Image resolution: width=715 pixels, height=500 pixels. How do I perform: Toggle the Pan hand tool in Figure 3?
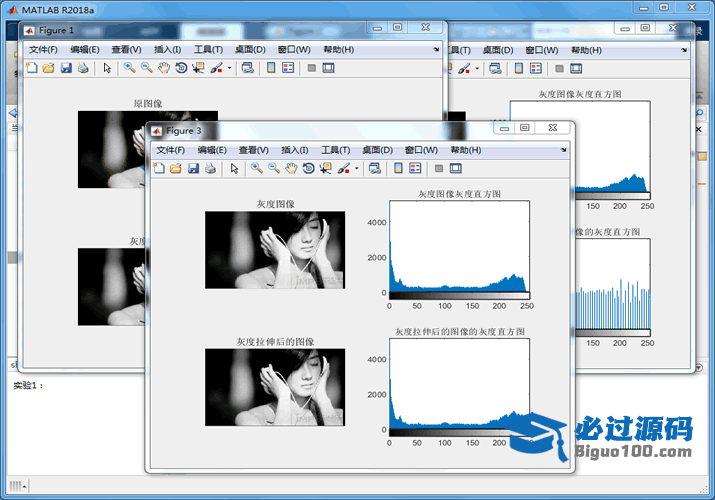coord(291,169)
